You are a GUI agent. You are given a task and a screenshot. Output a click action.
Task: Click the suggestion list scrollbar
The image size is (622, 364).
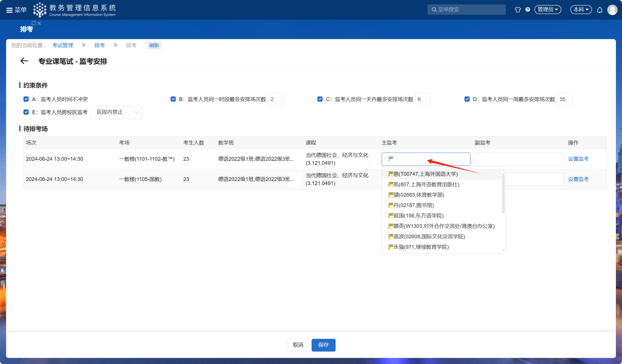pyautogui.click(x=503, y=193)
